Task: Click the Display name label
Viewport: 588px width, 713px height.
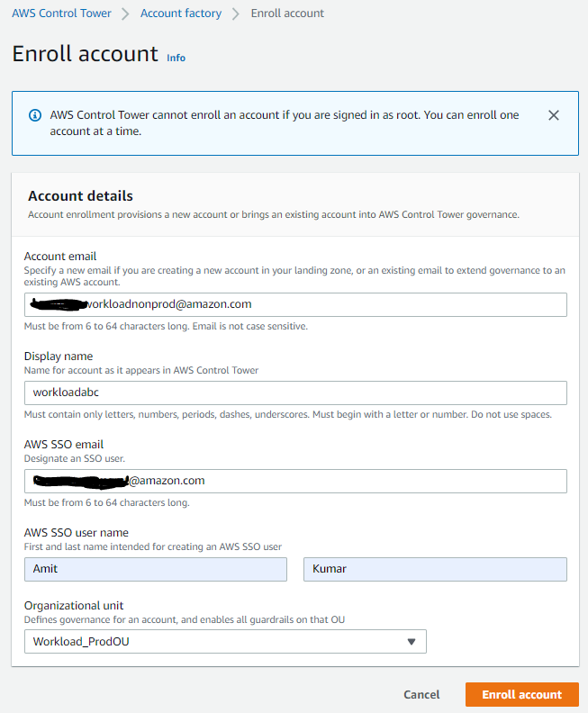Action: [59, 356]
